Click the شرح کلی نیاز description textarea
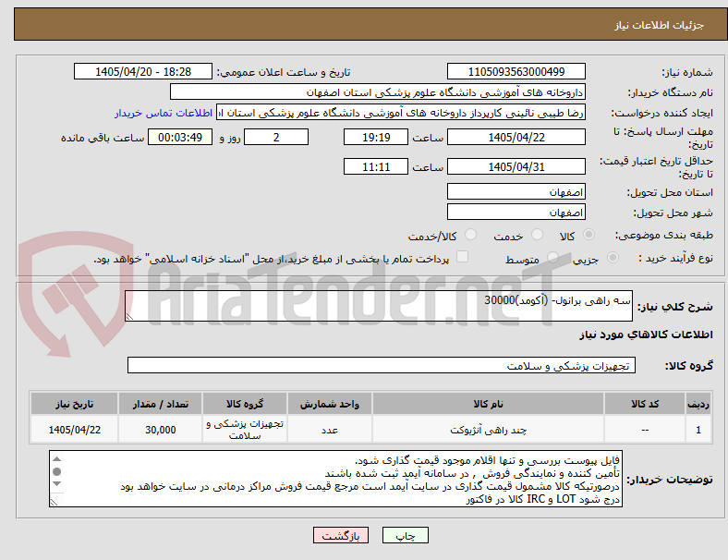 [x=379, y=306]
